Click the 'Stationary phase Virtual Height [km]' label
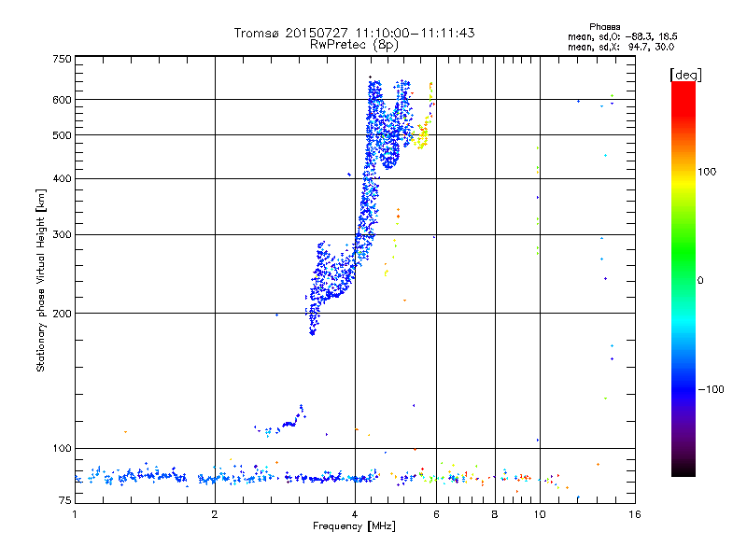Viewport: 747px width, 560px height. 41,281
